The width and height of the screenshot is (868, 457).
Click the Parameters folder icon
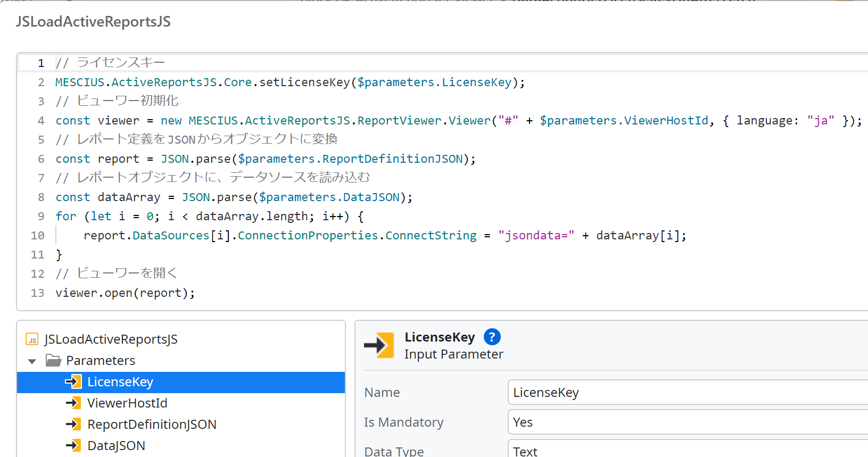pos(53,361)
